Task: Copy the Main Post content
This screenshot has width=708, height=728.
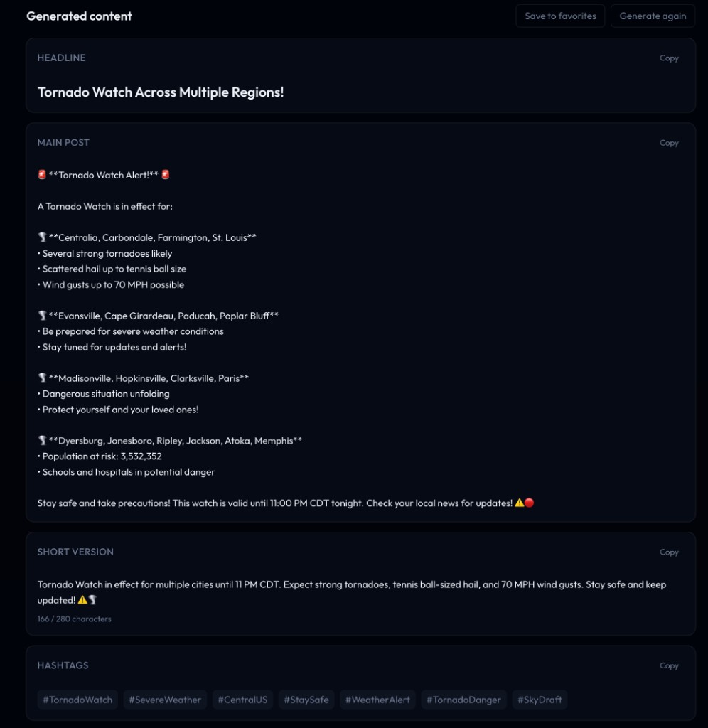Action: tap(669, 143)
